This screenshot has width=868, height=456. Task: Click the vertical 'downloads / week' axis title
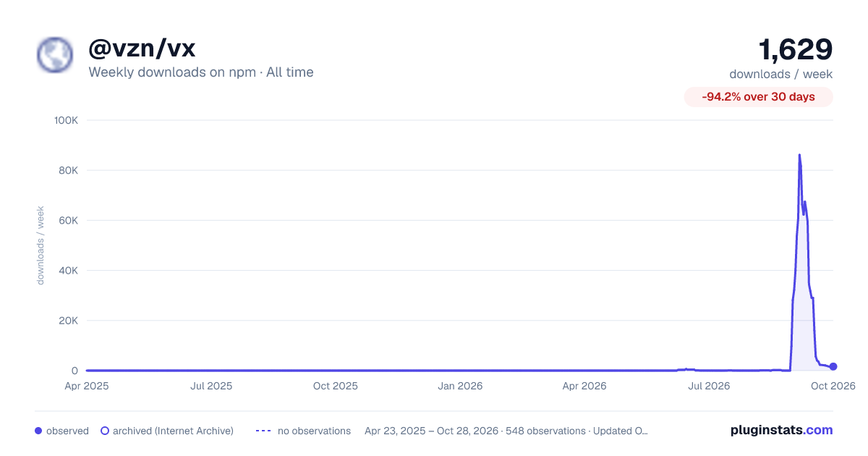click(x=41, y=245)
